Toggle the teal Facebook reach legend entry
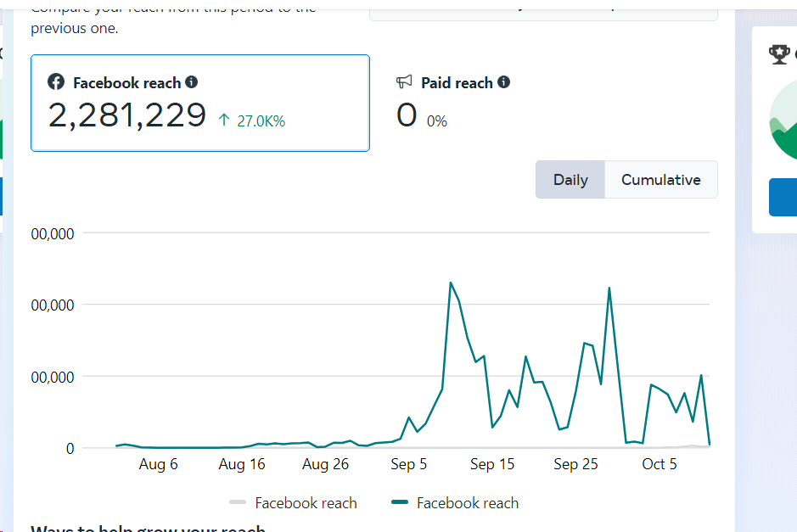 pyautogui.click(x=456, y=503)
